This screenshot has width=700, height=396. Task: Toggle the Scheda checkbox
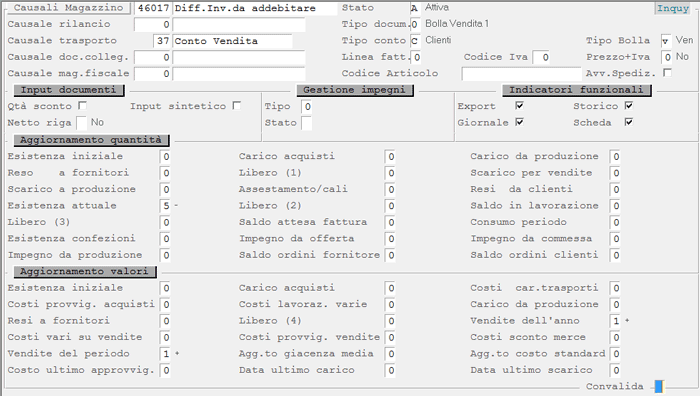point(629,122)
